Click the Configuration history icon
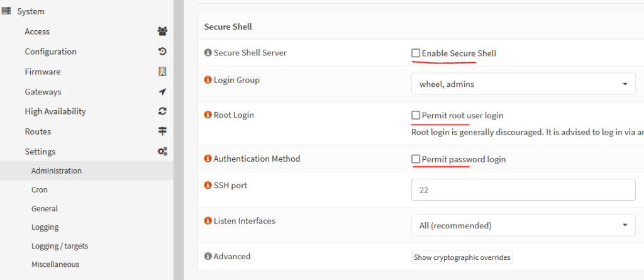The height and width of the screenshot is (280, 644). click(163, 52)
